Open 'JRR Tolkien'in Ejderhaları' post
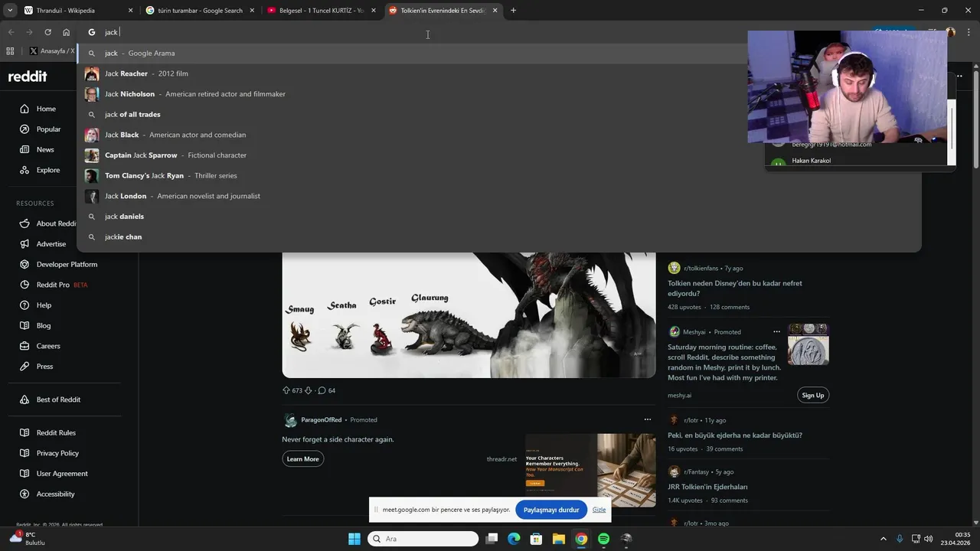Screen dimensions: 980x551 707,487
